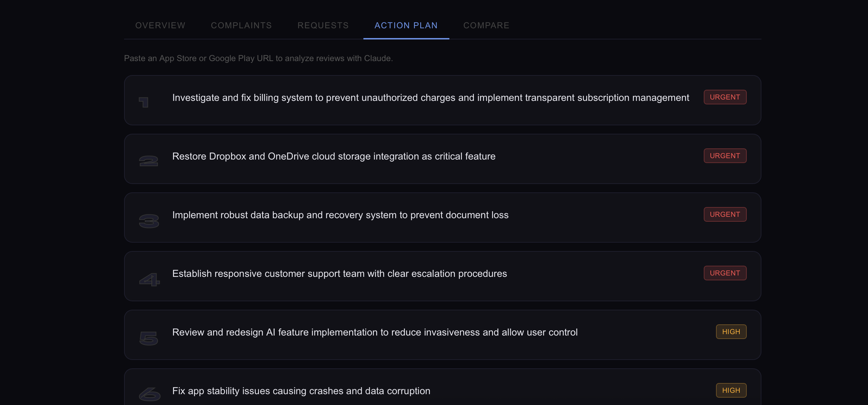868x405 pixels.
Task: Click the number 3 rank marker
Action: click(149, 221)
